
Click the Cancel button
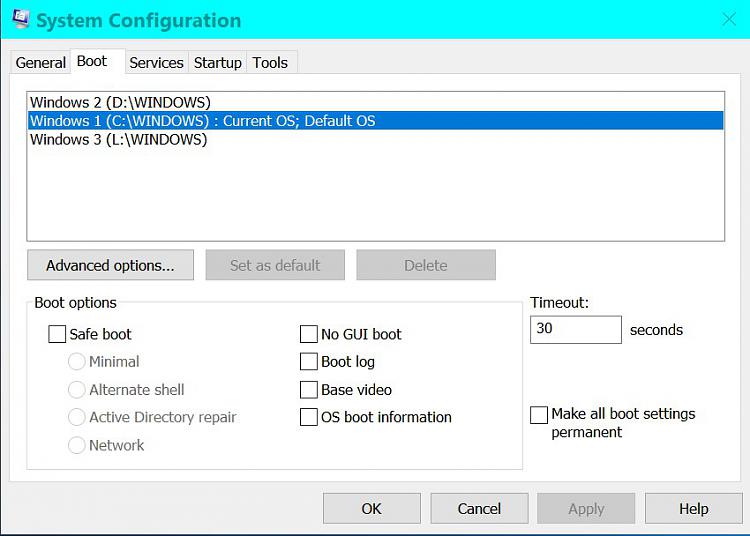(x=479, y=509)
